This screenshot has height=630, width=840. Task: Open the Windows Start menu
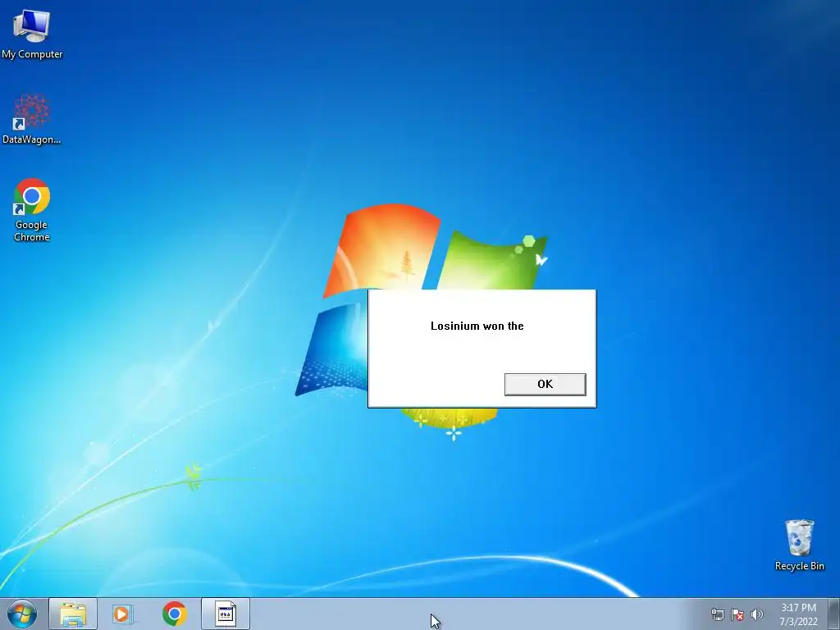pos(21,614)
